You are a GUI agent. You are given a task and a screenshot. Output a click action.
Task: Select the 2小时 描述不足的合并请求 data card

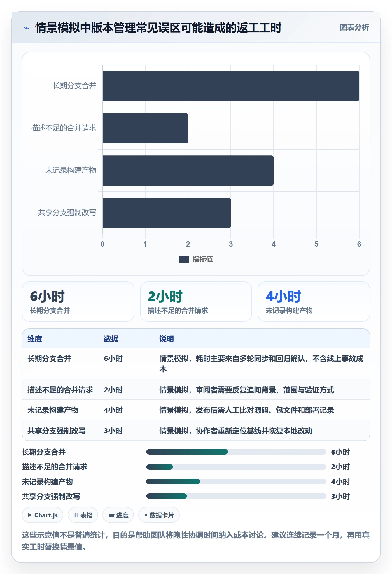(196, 302)
